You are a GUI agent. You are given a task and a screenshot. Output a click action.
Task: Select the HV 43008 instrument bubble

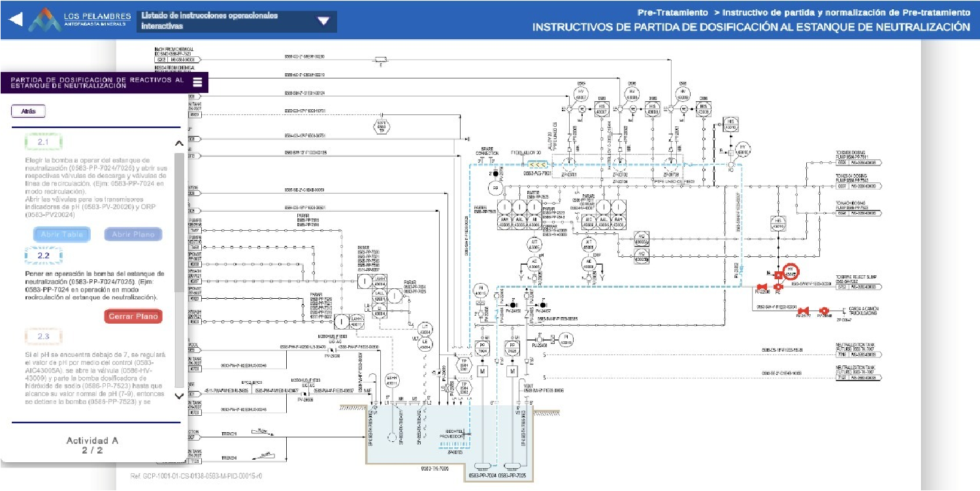tap(632, 95)
